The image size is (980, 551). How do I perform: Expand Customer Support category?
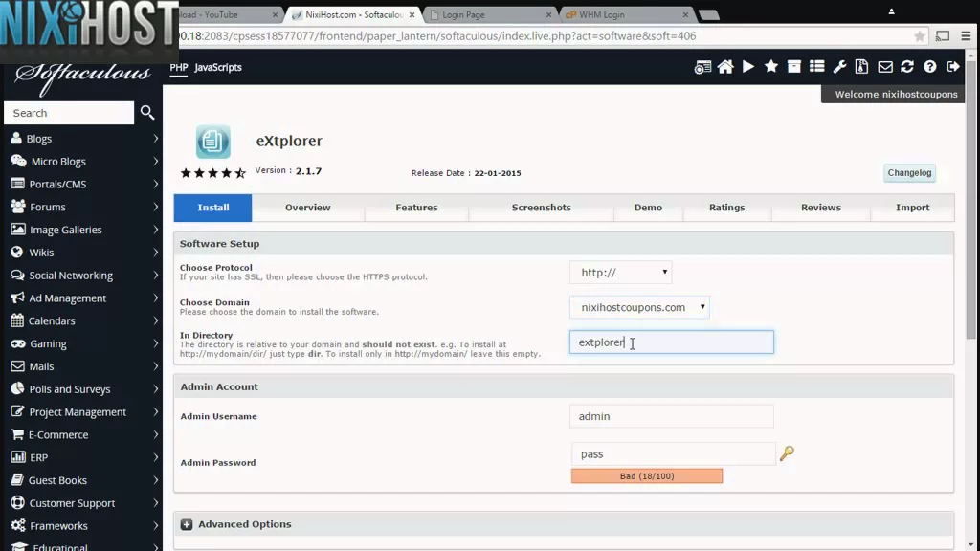pos(84,503)
